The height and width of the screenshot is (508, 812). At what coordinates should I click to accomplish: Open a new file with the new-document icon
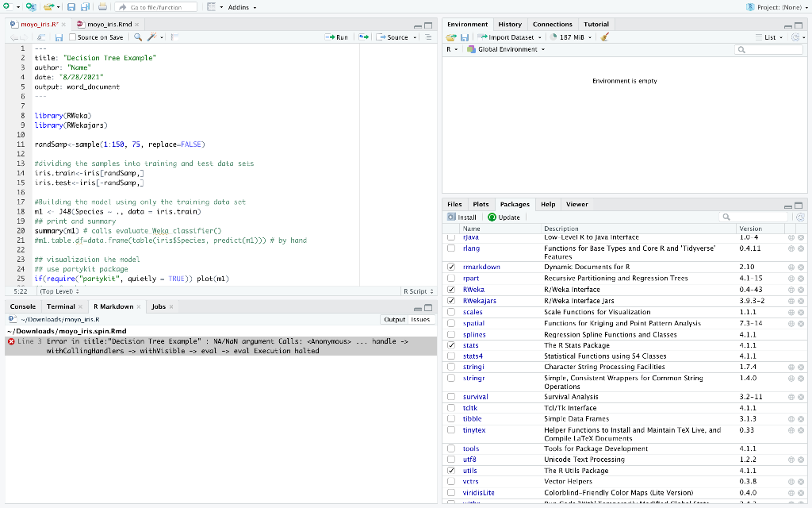pos(7,6)
